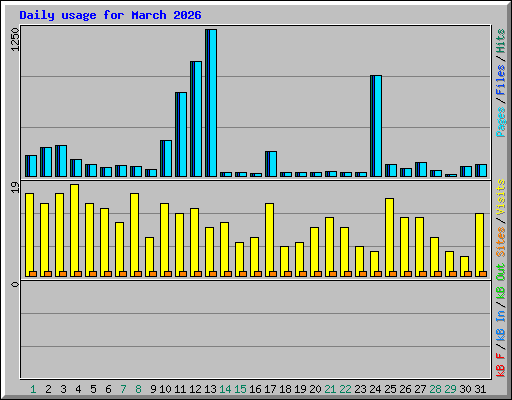The height and width of the screenshot is (400, 512).
Task: Click the cyan hits bar for day 12
Action: [x=197, y=119]
